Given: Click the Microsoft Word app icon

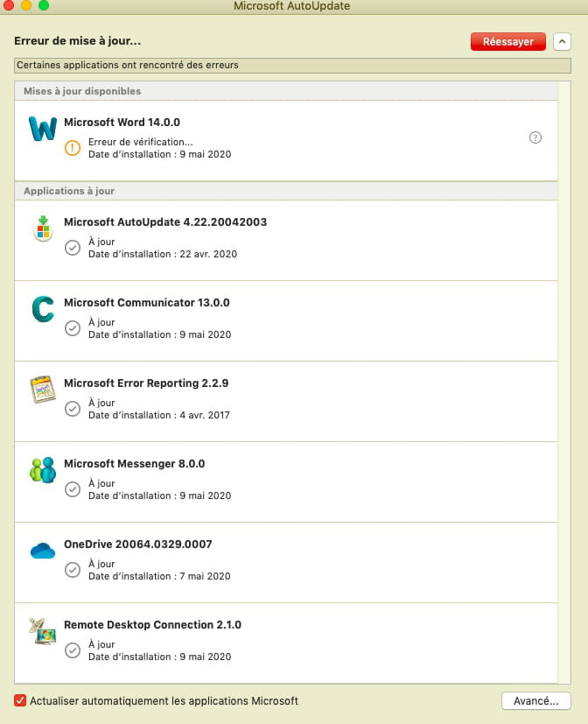Looking at the screenshot, I should [43, 128].
